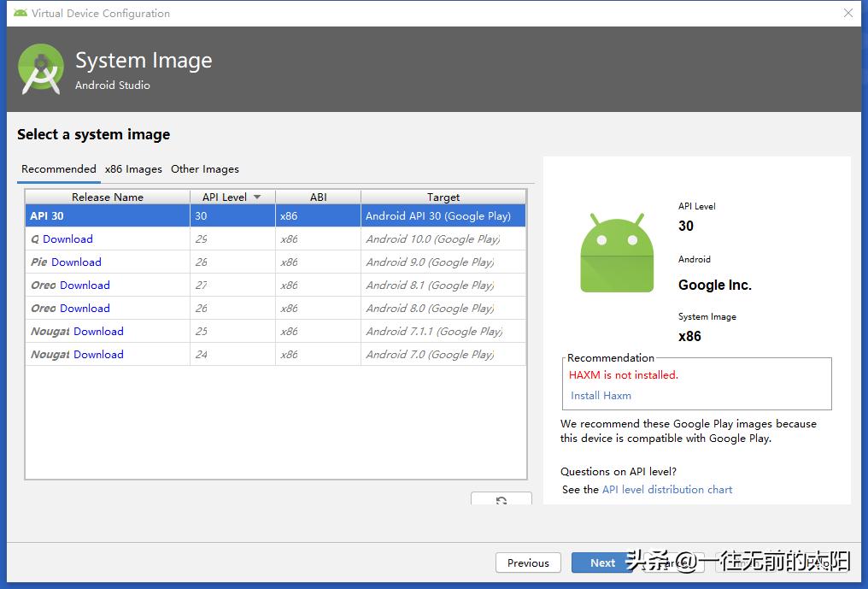This screenshot has height=589, width=868.
Task: Select the API 30 row
Action: 107,216
